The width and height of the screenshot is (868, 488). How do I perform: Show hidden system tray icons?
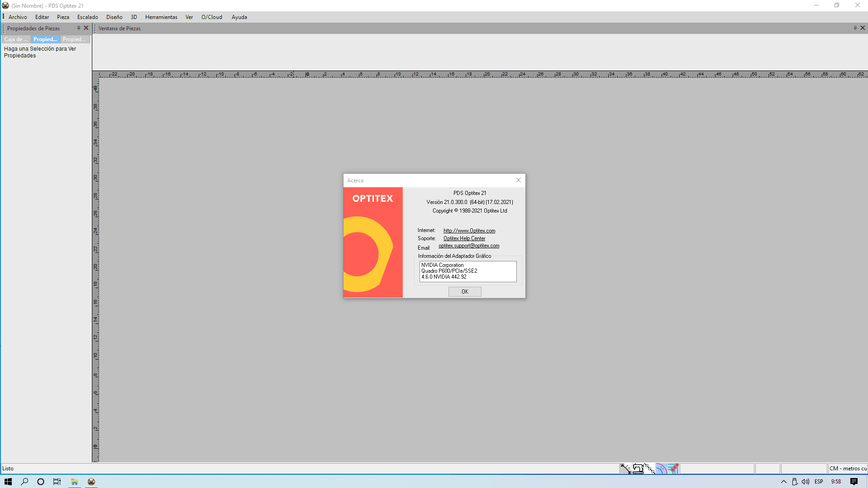[x=784, y=482]
